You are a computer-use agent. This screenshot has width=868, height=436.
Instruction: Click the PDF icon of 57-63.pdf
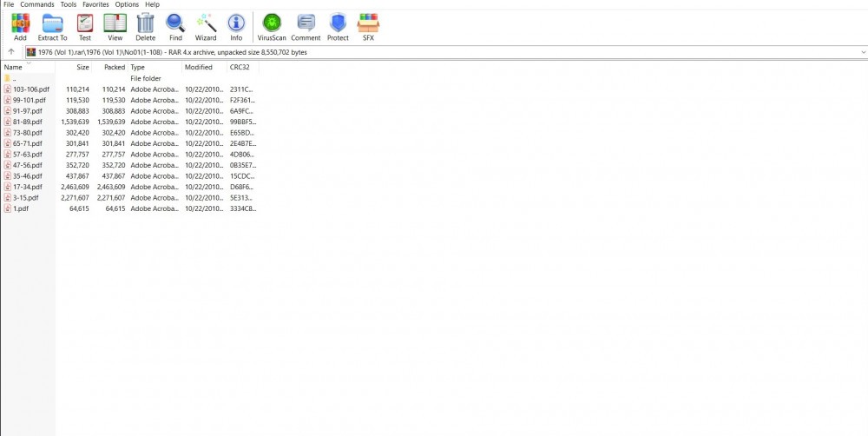coord(8,155)
